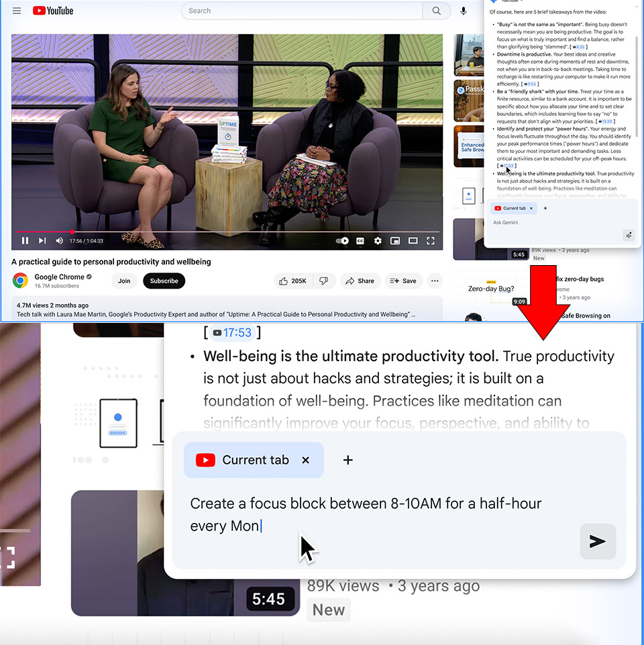Seek along the red video progress bar
Image resolution: width=644 pixels, height=645 pixels.
227,232
